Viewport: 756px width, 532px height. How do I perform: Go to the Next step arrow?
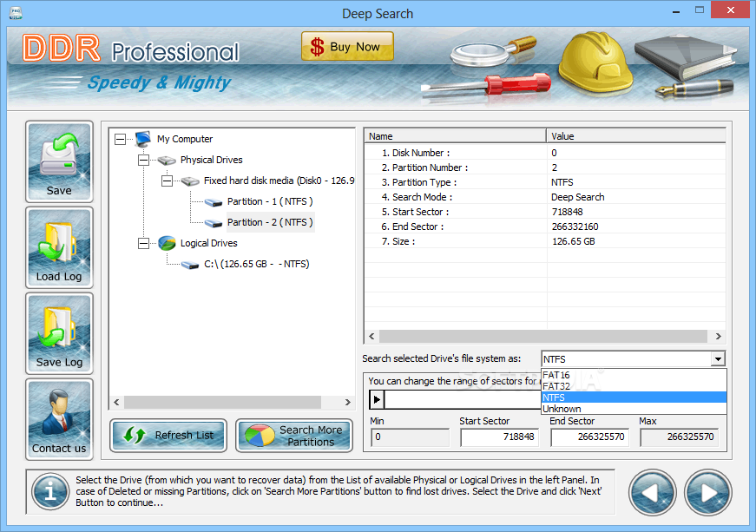pos(707,492)
